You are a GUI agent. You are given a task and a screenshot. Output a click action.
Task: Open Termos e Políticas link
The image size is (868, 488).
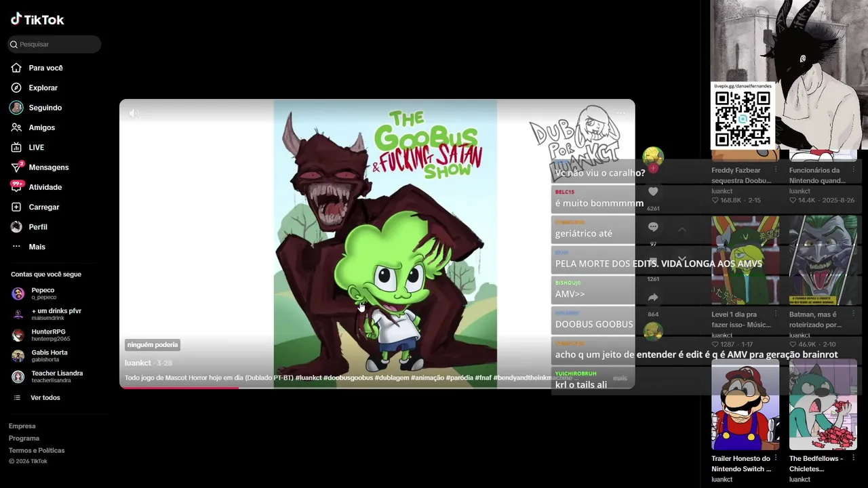(x=37, y=451)
